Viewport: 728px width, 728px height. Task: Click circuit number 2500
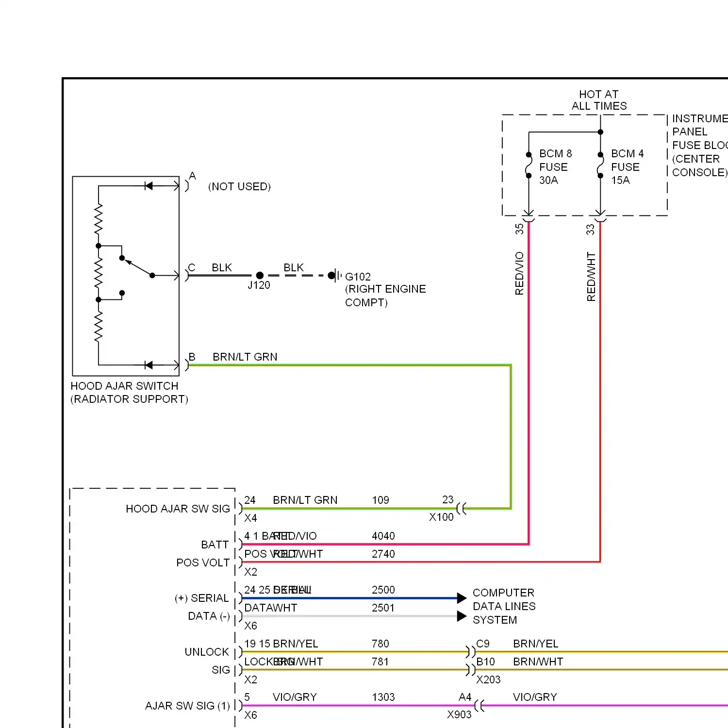tap(383, 590)
